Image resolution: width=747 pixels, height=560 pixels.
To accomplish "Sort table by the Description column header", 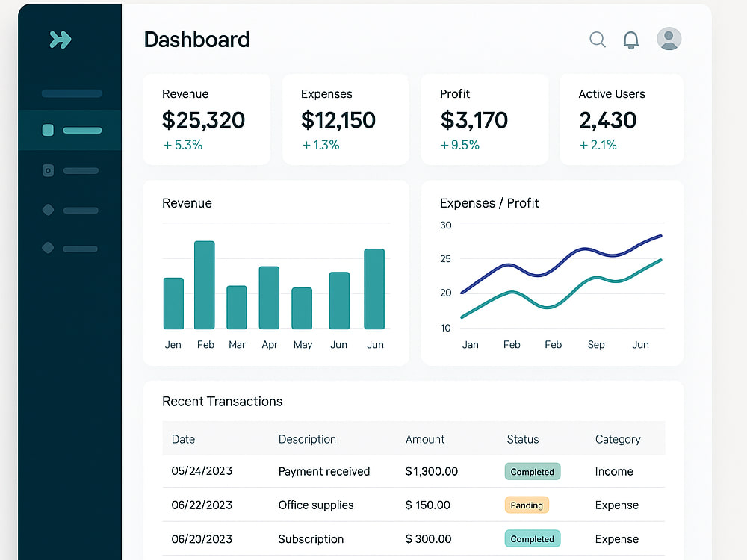I will pyautogui.click(x=307, y=439).
